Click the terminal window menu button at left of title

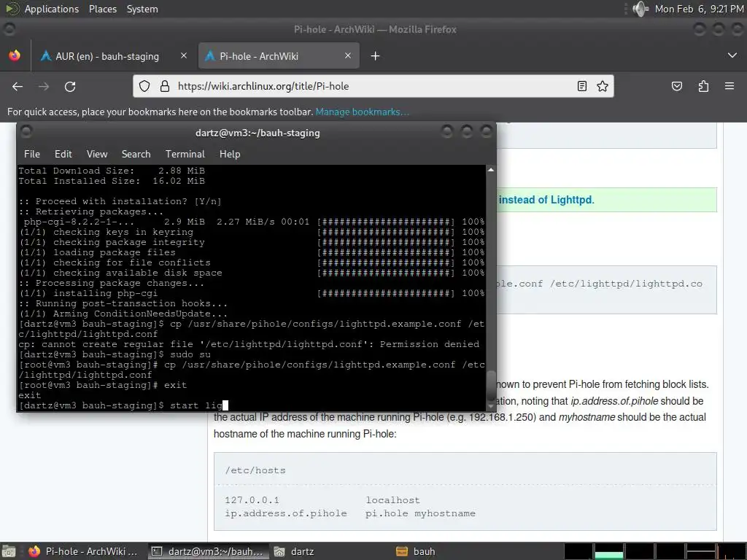(x=27, y=131)
